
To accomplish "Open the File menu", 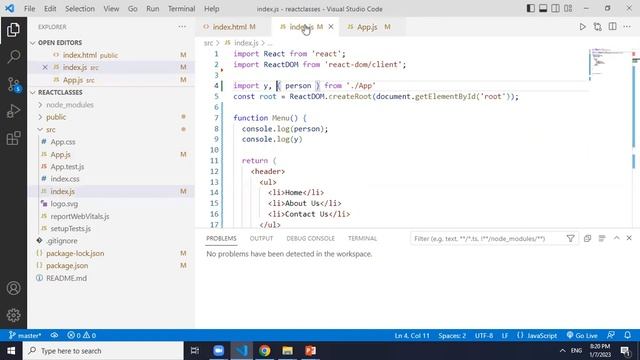I will coord(29,9).
